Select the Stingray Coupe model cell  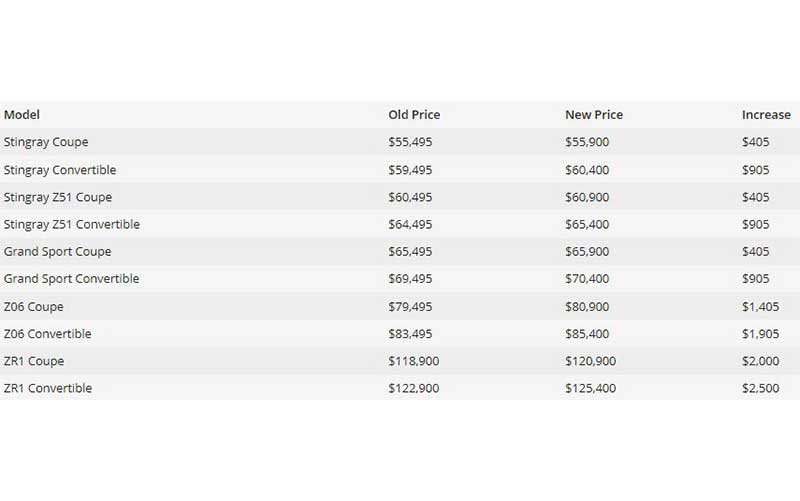click(46, 142)
